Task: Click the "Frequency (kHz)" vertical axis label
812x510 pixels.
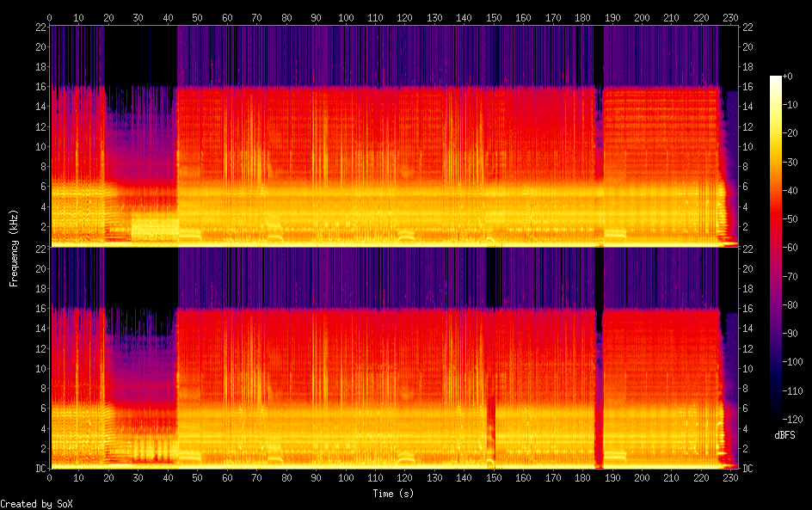Action: [x=14, y=248]
